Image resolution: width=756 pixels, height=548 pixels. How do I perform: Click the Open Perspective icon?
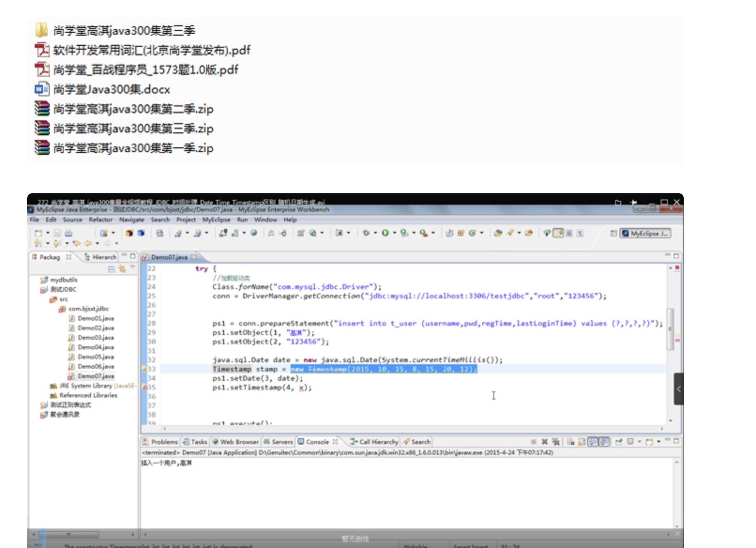click(613, 233)
